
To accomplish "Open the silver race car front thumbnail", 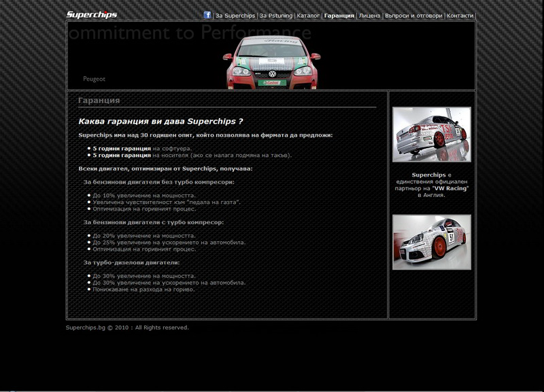I will pos(432,242).
